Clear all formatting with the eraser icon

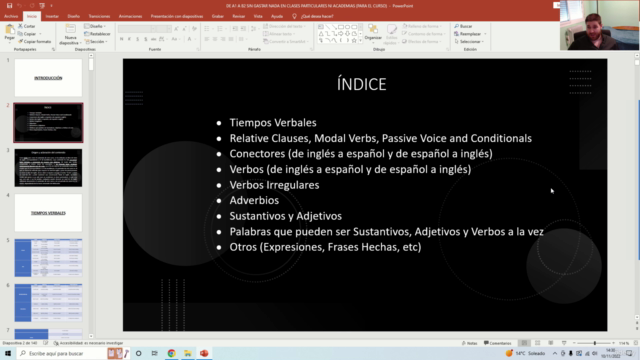pos(194,29)
